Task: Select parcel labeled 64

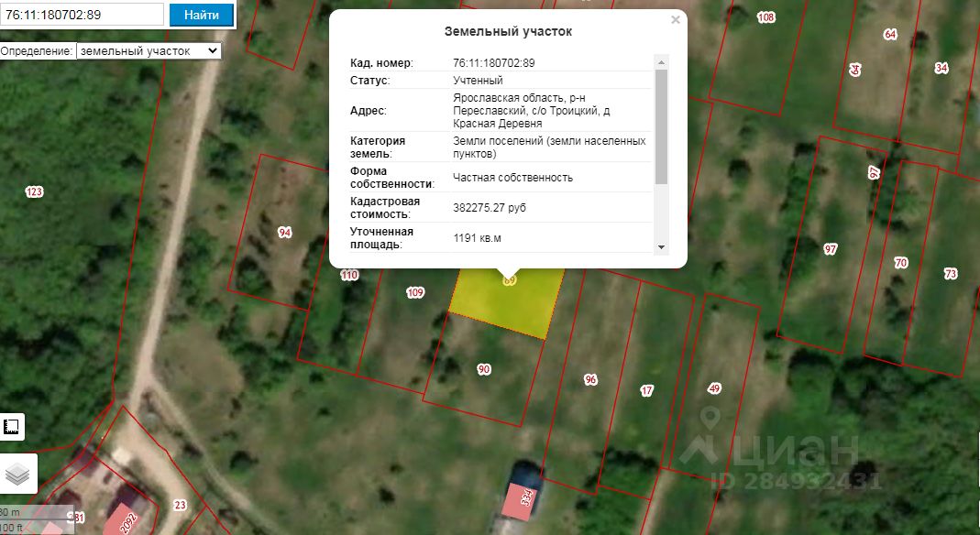Action: click(x=891, y=34)
